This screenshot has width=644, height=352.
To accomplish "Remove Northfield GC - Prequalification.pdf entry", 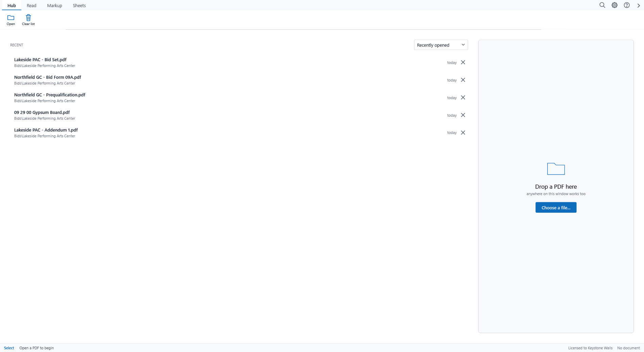I will pyautogui.click(x=463, y=97).
